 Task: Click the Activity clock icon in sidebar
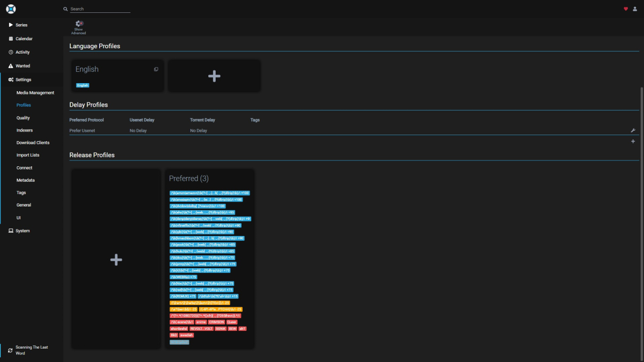click(10, 52)
